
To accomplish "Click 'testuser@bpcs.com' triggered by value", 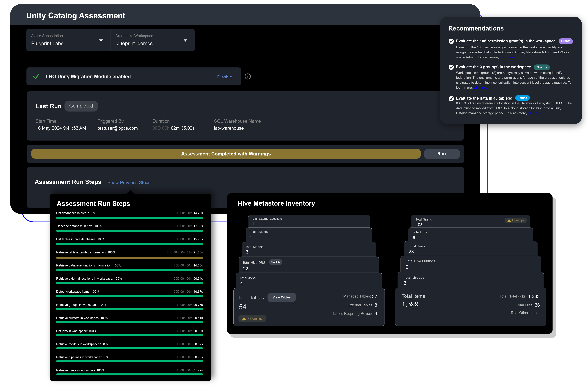I will click(117, 128).
